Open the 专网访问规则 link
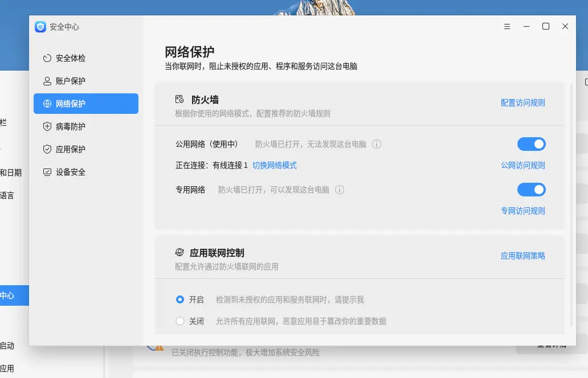588x378 pixels. [522, 211]
